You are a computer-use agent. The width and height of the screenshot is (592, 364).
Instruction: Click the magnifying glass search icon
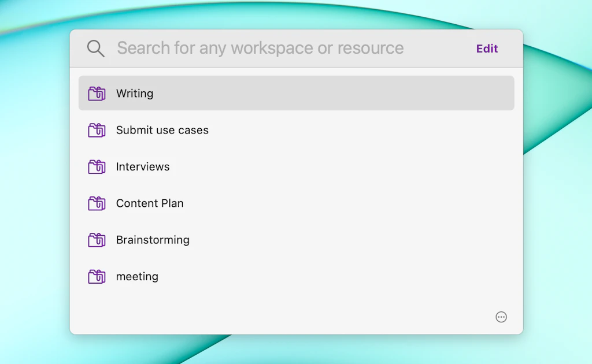[x=96, y=49]
